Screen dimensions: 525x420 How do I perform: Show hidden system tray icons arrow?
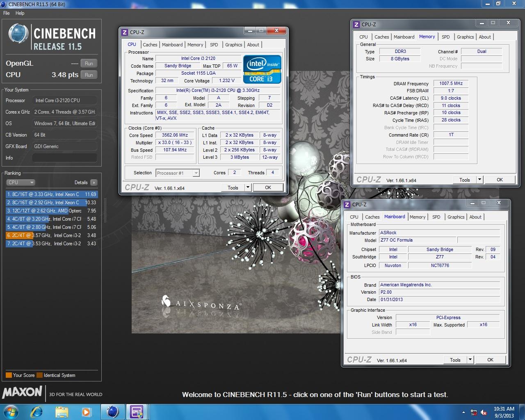point(463,412)
